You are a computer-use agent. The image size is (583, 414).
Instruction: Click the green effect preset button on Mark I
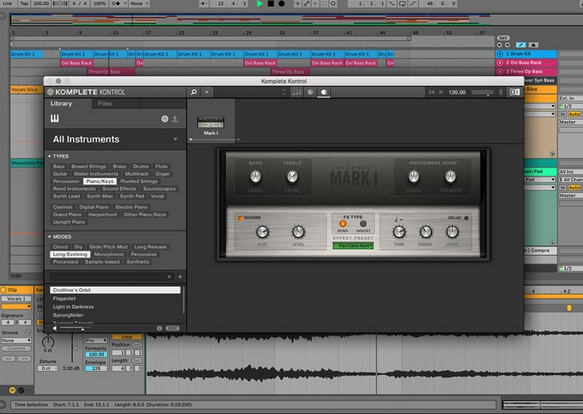(353, 246)
